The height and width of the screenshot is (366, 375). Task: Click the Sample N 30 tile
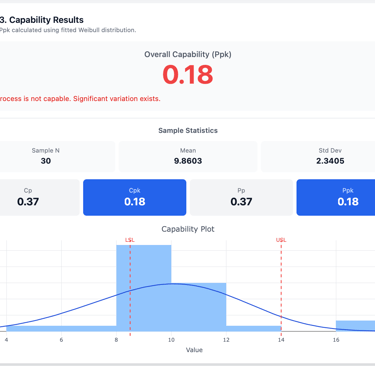(x=57, y=157)
